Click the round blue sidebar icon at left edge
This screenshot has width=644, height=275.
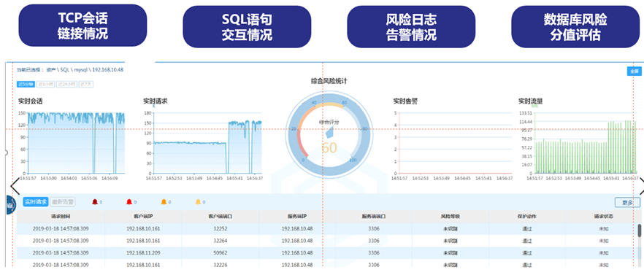(10, 204)
